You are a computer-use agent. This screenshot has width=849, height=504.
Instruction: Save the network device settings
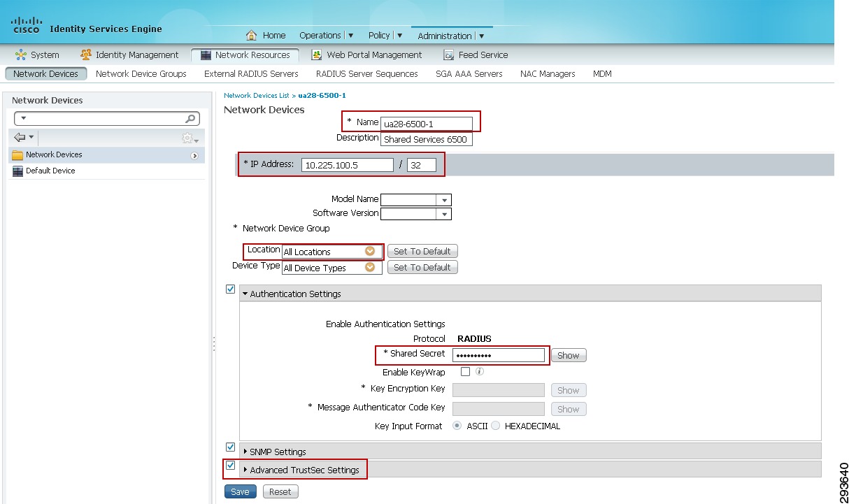click(x=240, y=491)
